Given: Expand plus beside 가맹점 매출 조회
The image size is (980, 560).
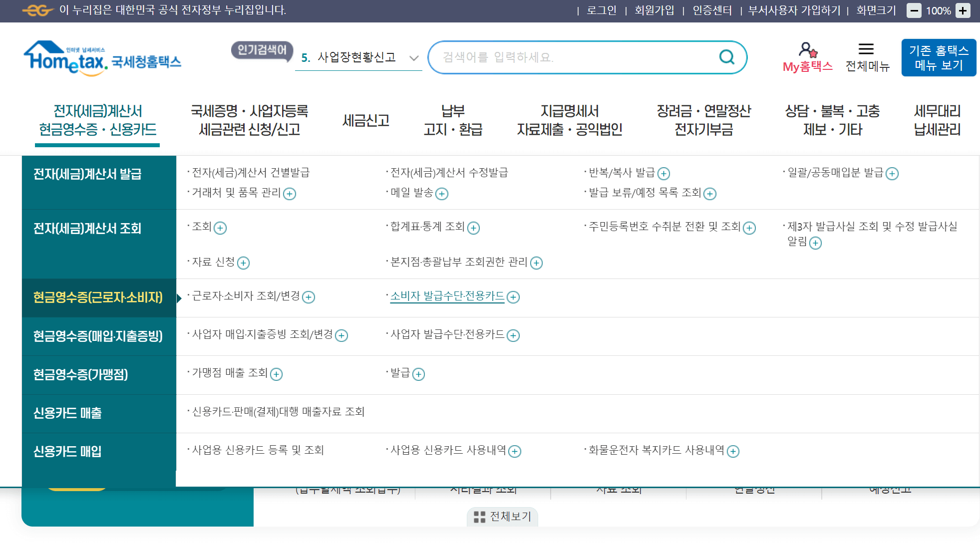Looking at the screenshot, I should point(276,374).
